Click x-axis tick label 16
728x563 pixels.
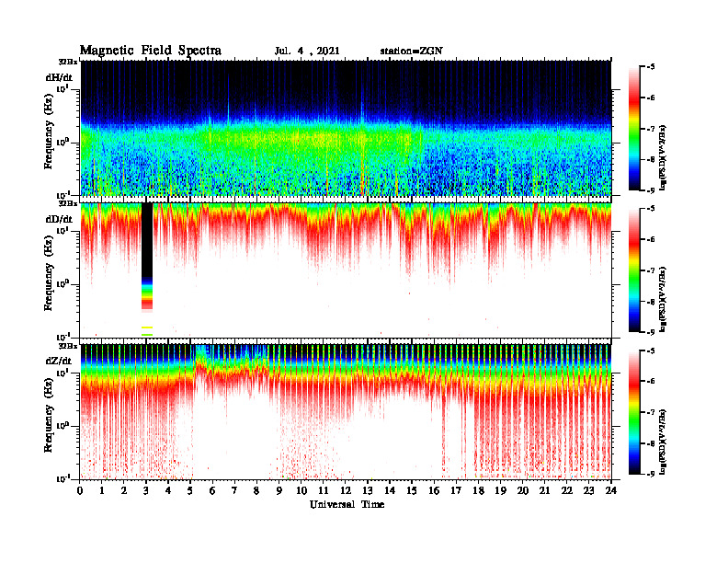coord(434,491)
